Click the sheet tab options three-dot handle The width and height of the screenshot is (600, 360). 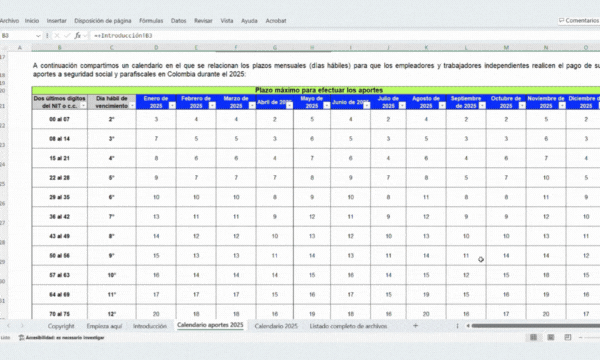[457, 326]
